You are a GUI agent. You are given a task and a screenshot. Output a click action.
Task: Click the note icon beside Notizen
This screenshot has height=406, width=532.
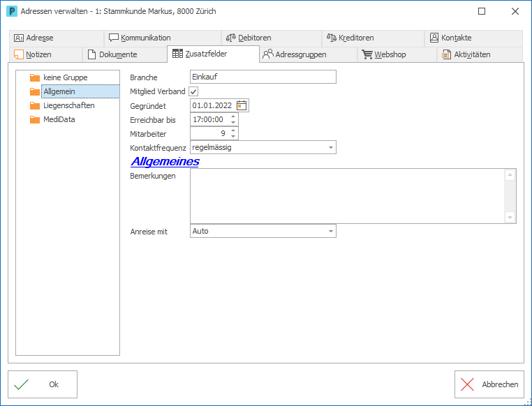click(x=19, y=54)
